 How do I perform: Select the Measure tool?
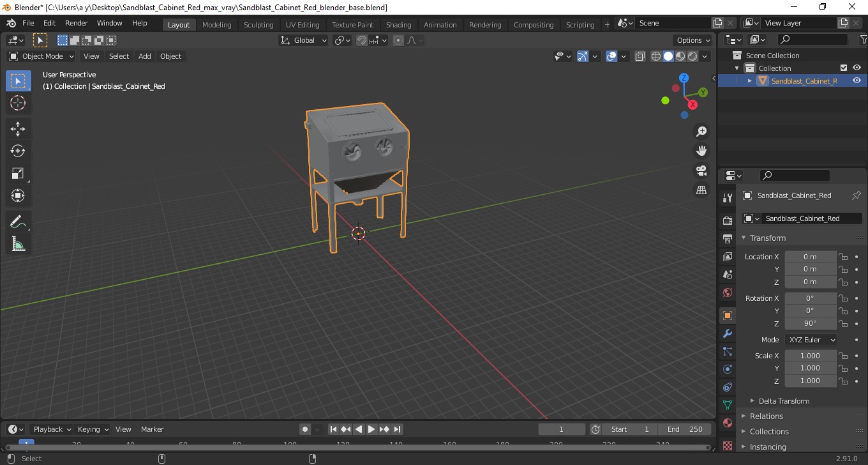coord(18,244)
